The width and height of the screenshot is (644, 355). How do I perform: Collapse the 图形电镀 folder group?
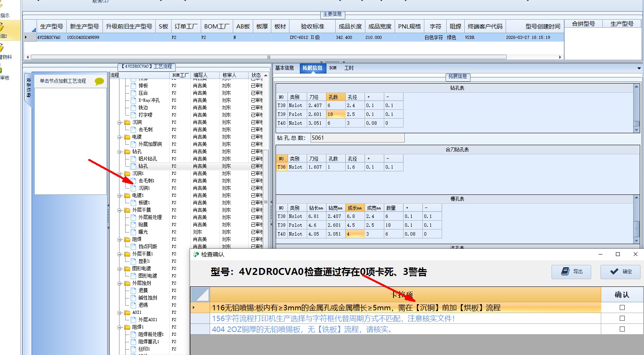tap(120, 269)
